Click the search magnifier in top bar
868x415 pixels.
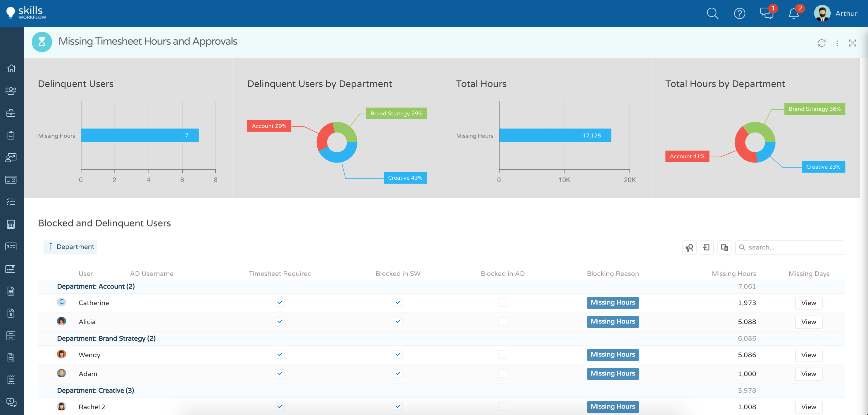click(712, 13)
